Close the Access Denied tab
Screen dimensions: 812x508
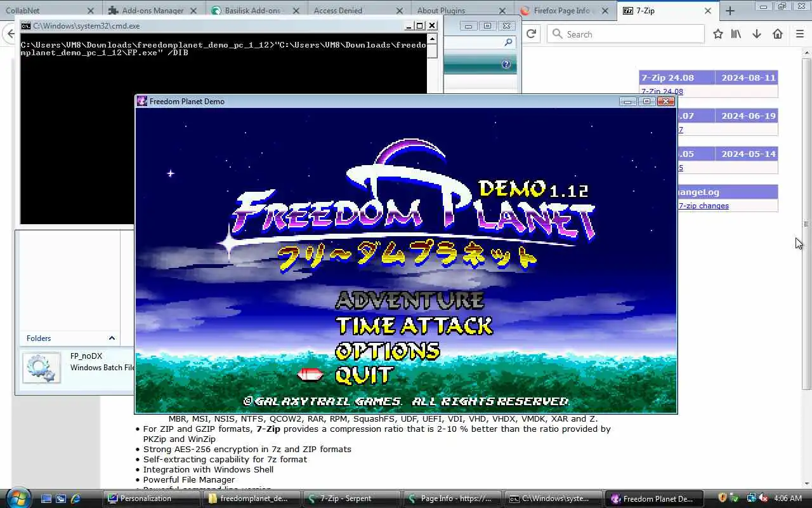399,11
